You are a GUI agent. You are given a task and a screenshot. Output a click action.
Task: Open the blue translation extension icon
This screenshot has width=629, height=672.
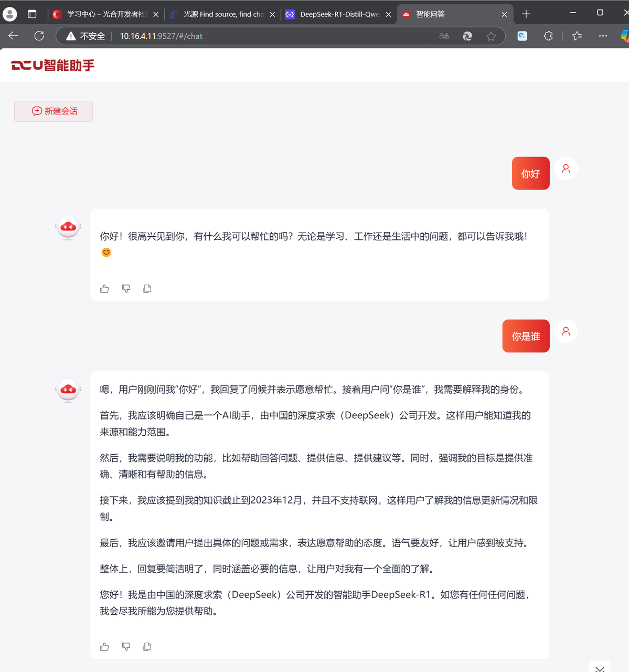(x=523, y=36)
